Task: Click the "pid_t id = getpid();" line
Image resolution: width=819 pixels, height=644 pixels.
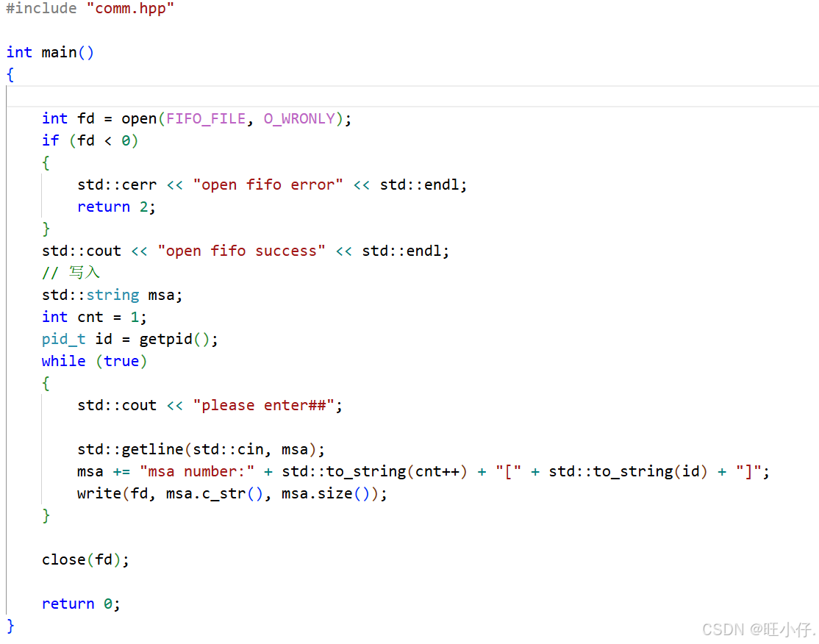Action: pyautogui.click(x=130, y=340)
